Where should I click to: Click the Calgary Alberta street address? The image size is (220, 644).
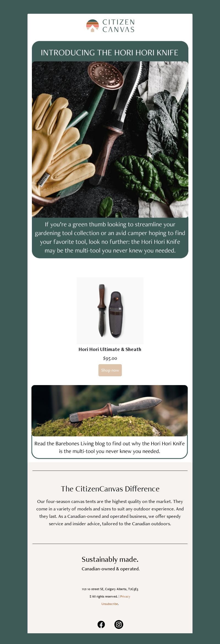coord(110,589)
